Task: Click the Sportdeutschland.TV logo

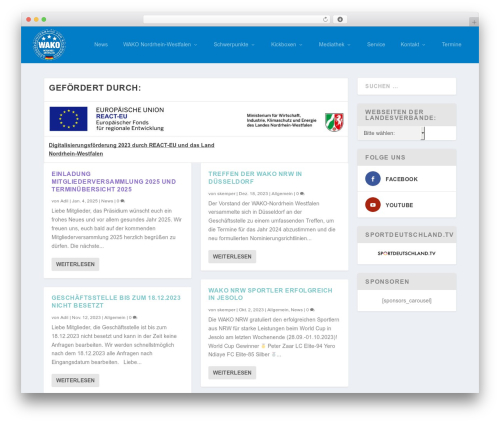Action: [406, 253]
